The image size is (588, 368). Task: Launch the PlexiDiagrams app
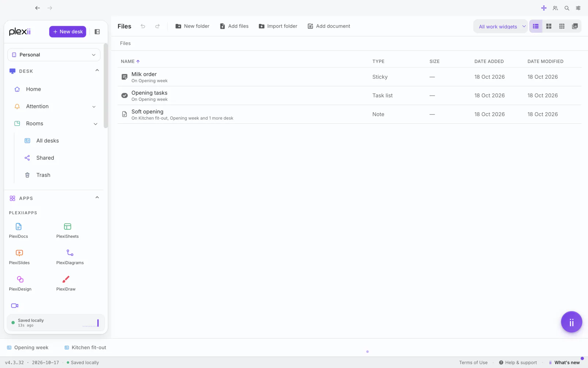70,257
